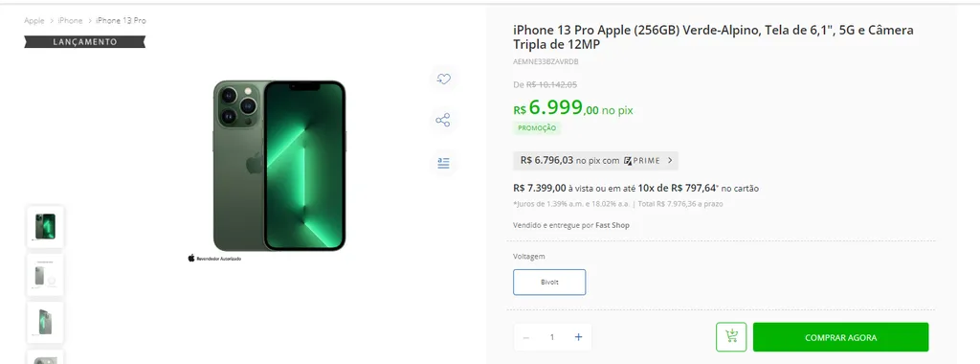View the second product thumbnail image

45,275
